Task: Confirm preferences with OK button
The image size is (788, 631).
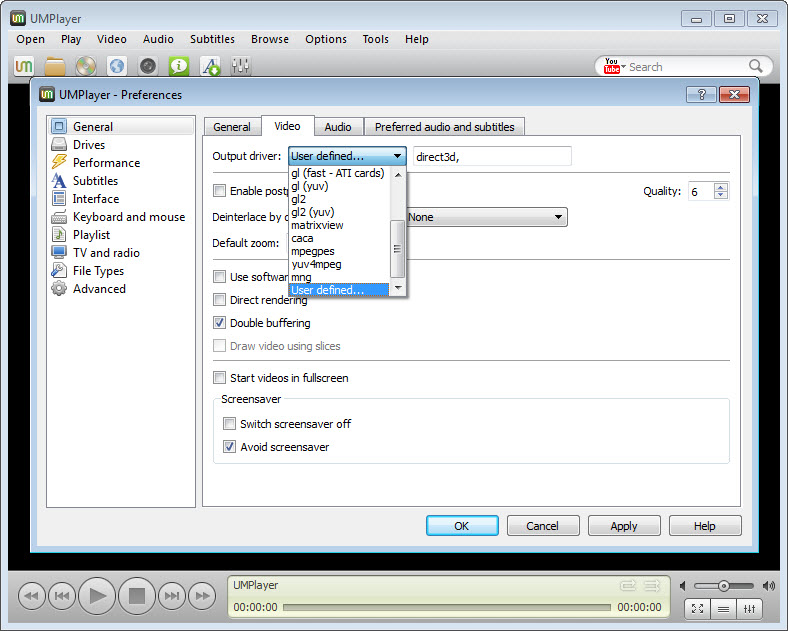Action: tap(462, 526)
